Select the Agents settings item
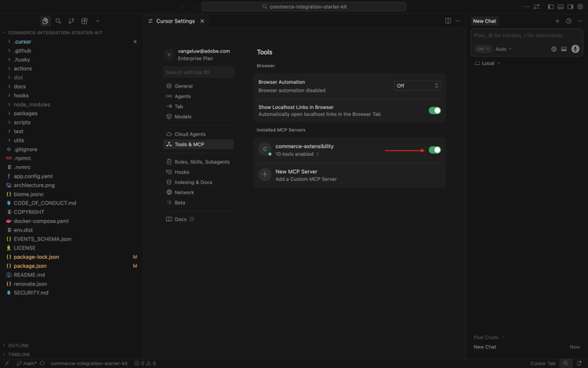Screen dimensions: 588x368 click(198, 96)
